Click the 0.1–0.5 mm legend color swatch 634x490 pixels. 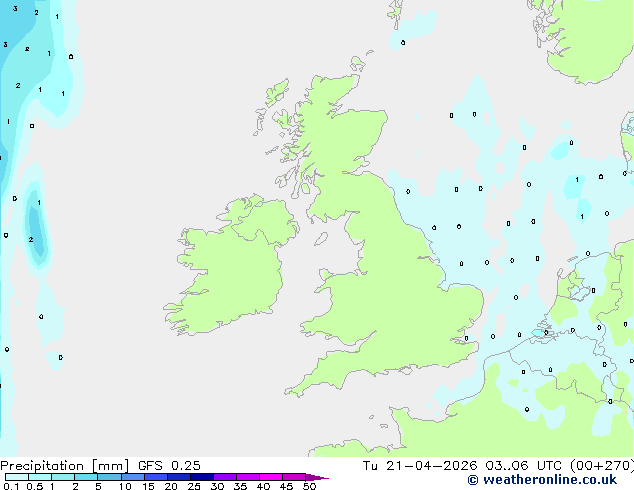(x=17, y=477)
